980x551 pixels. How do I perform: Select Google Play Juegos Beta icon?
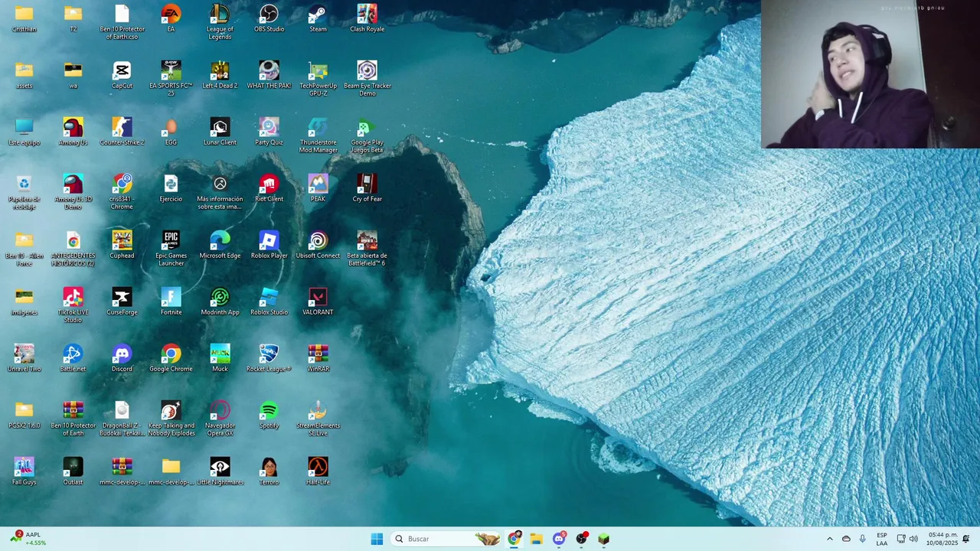pos(367,135)
